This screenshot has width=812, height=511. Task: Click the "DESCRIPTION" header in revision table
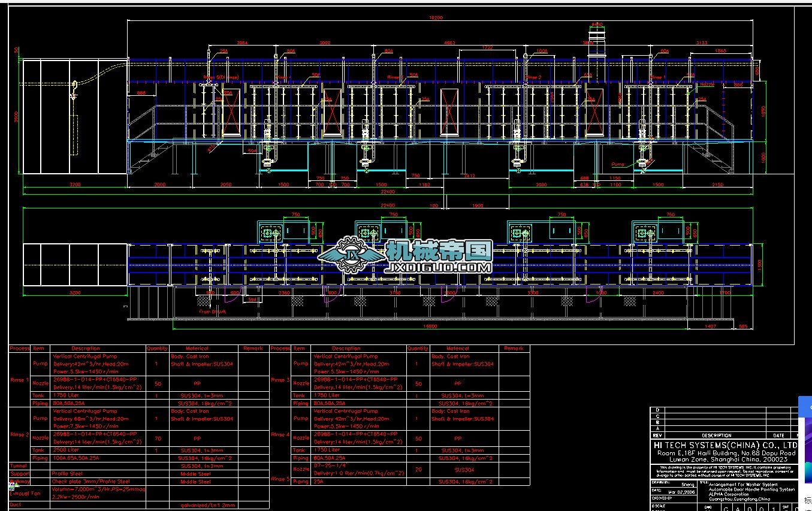click(x=717, y=436)
